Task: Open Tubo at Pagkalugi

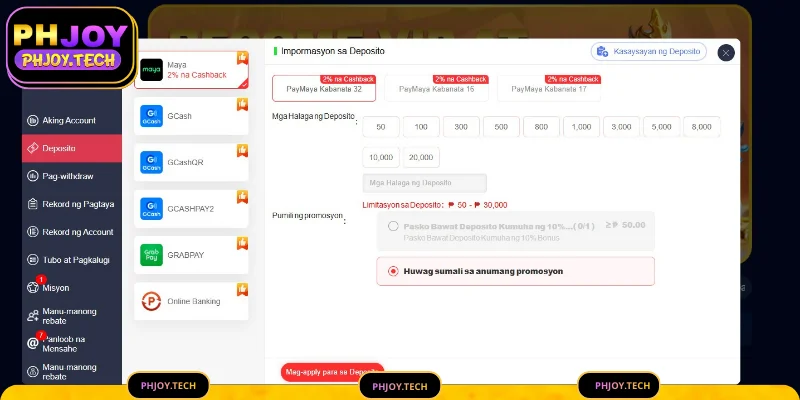Action: click(72, 260)
